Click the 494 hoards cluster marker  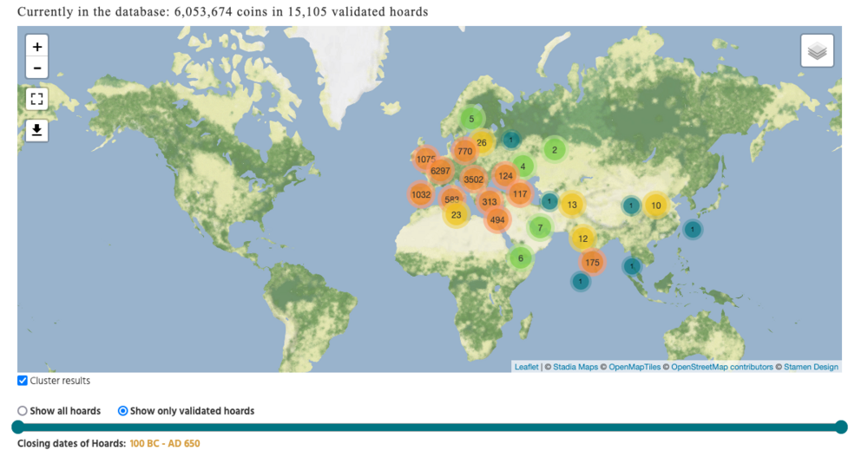click(496, 220)
